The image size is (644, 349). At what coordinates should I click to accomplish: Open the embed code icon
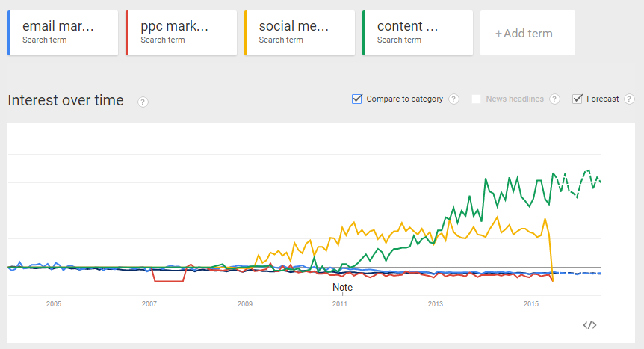pyautogui.click(x=589, y=324)
